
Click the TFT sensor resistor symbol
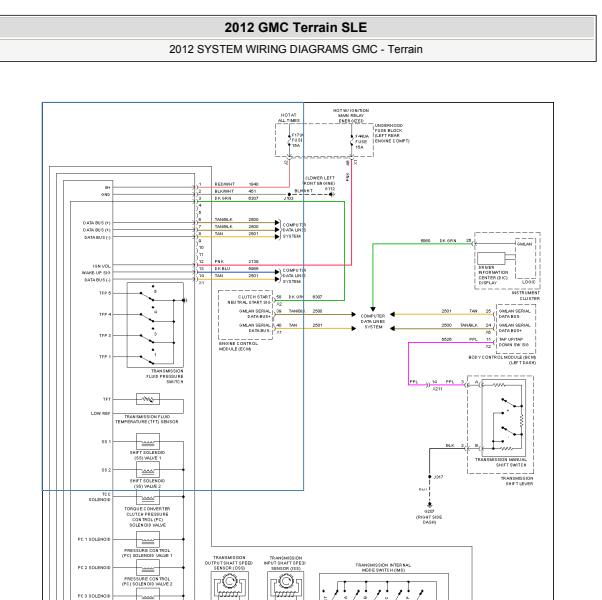click(148, 399)
